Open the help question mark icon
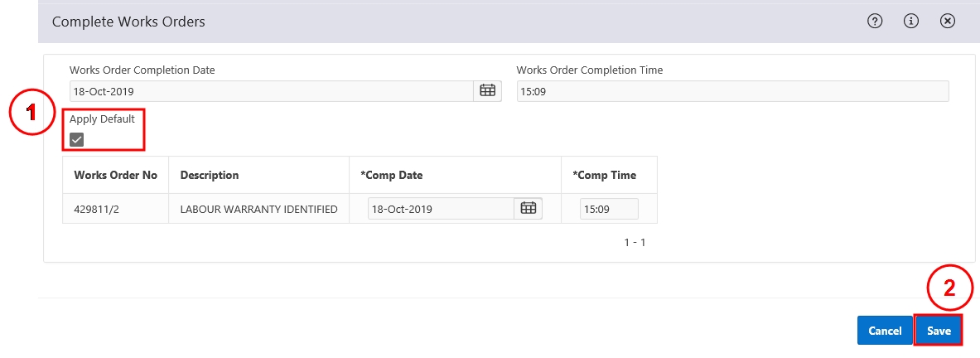The image size is (980, 358). (x=875, y=22)
